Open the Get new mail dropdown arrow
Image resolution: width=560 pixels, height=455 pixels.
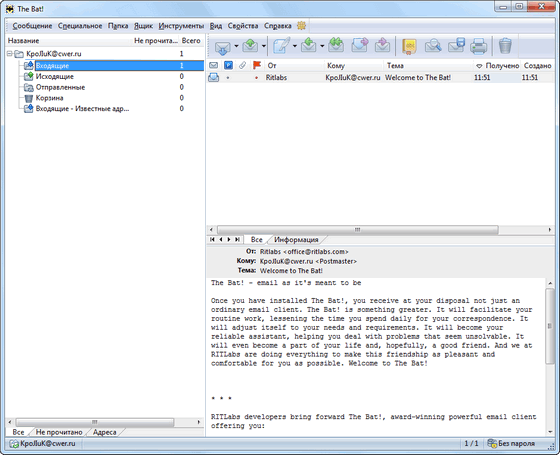[236, 46]
